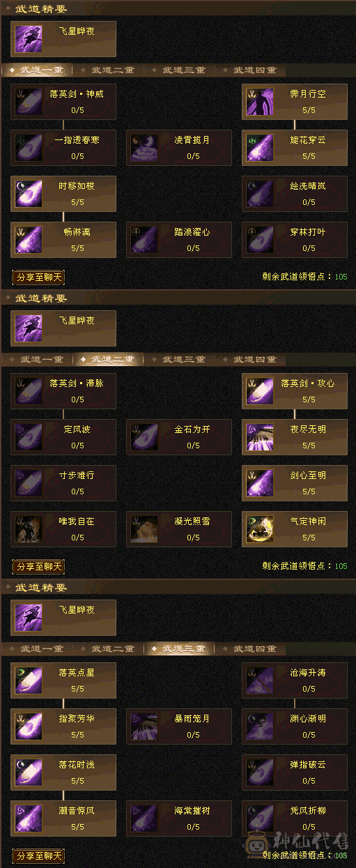
Task: Select the 霁月行空 skill icon
Action: 259,102
